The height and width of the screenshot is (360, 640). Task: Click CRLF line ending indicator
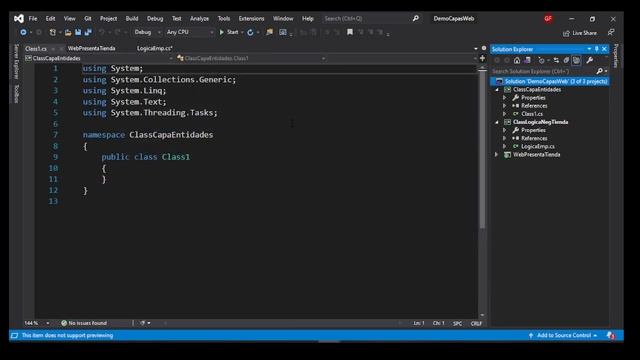tap(476, 323)
